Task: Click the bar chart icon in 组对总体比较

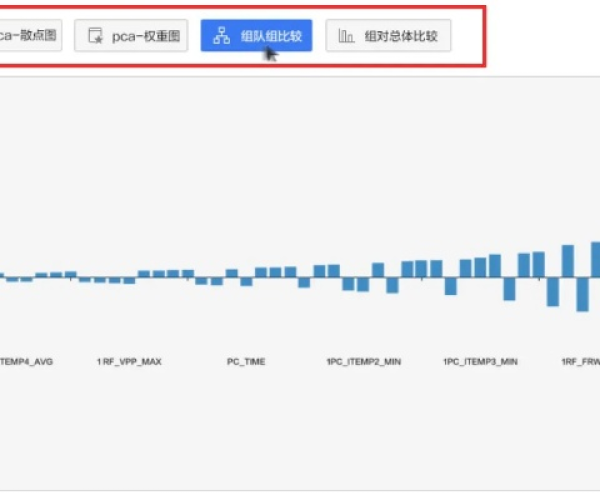Action: tap(346, 37)
